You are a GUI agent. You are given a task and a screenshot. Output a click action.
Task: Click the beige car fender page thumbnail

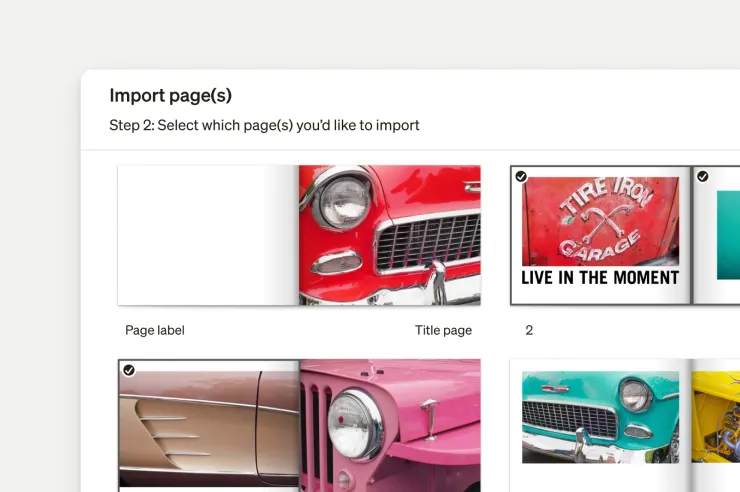click(x=209, y=425)
